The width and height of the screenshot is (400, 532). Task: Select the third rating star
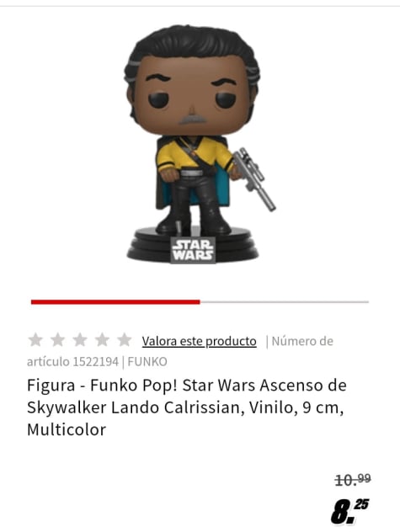tap(80, 340)
